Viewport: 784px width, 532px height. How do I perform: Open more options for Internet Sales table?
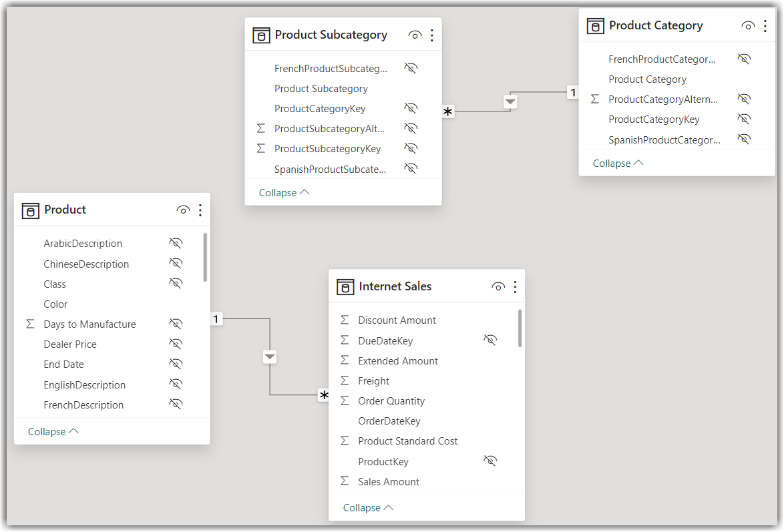click(x=515, y=287)
